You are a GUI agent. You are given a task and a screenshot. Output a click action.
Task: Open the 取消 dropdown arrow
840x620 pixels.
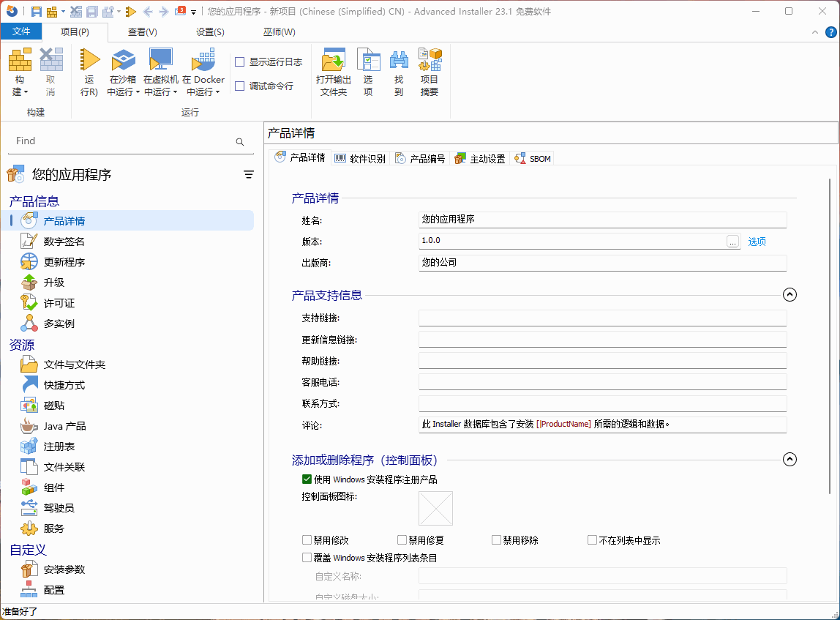tap(50, 90)
